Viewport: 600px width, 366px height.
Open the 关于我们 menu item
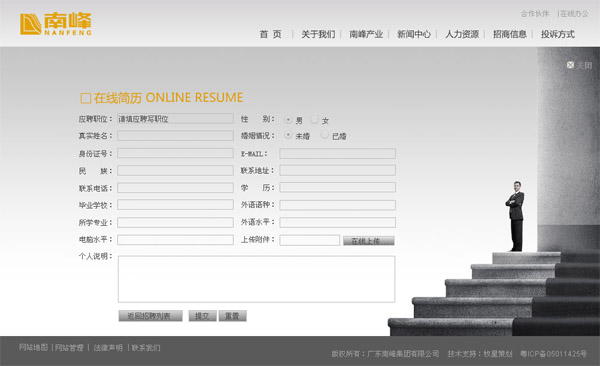pyautogui.click(x=318, y=34)
